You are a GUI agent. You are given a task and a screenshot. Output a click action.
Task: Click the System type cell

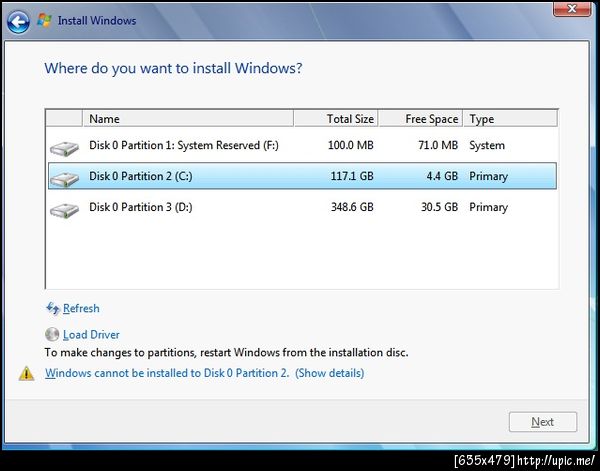coord(487,146)
